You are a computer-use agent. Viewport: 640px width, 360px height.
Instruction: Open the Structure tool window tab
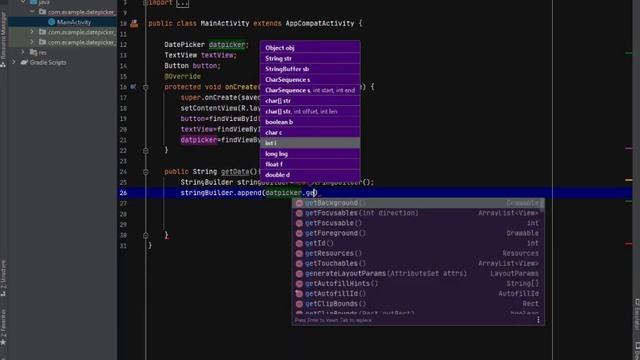click(3, 278)
